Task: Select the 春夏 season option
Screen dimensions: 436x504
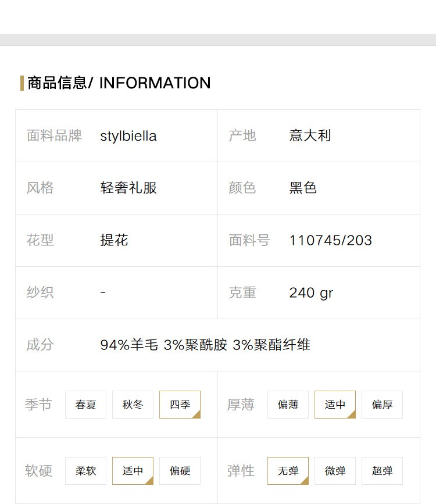Action: pyautogui.click(x=85, y=405)
